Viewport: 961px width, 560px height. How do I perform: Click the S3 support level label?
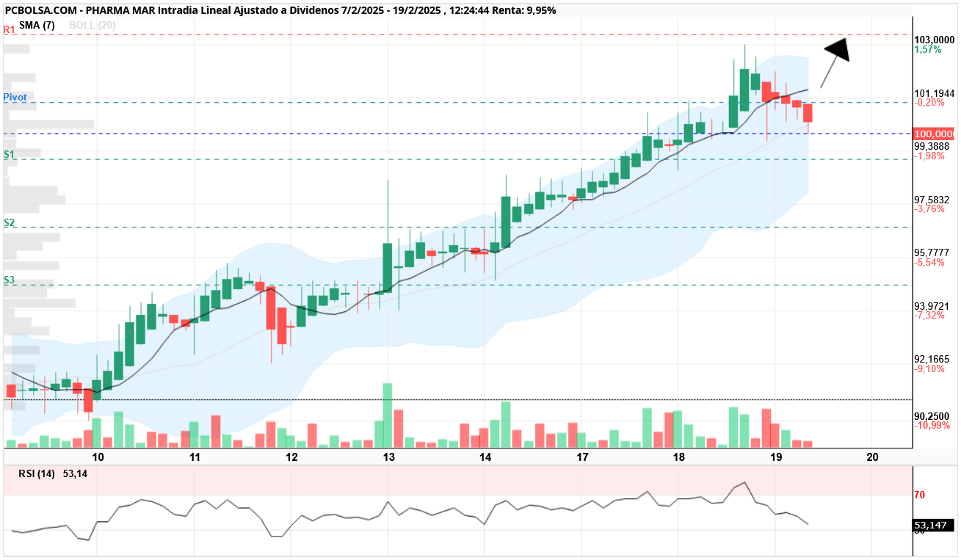click(9, 280)
